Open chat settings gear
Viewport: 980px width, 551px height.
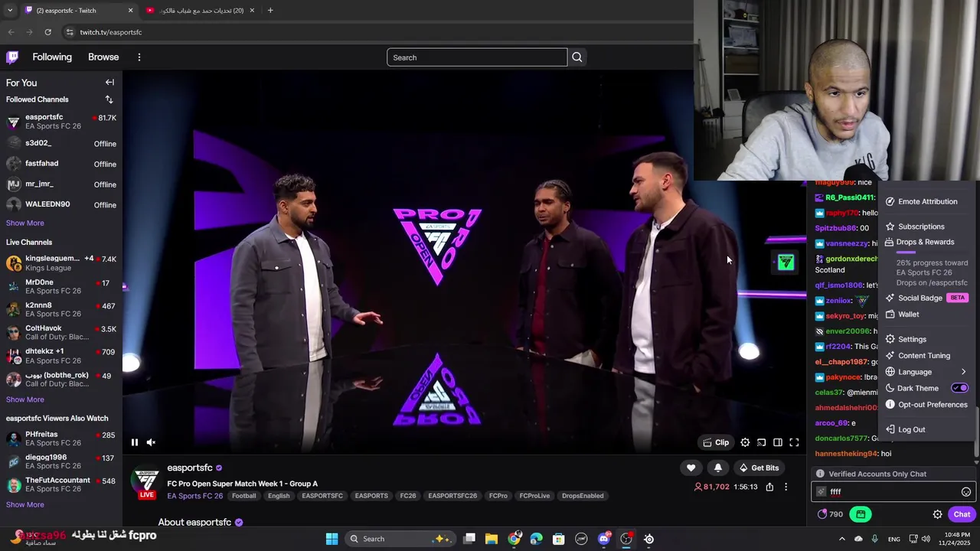tap(937, 514)
